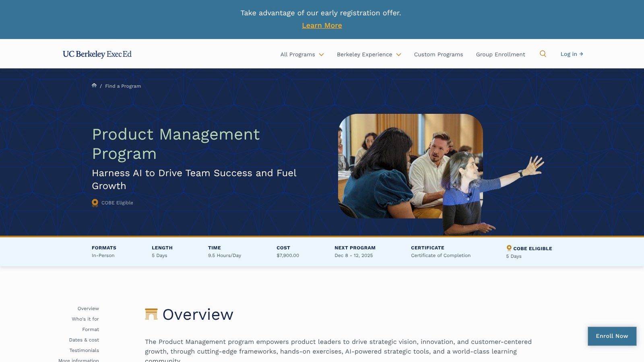The height and width of the screenshot is (362, 644).
Task: Click the home breadcrumb icon
Action: [x=94, y=85]
